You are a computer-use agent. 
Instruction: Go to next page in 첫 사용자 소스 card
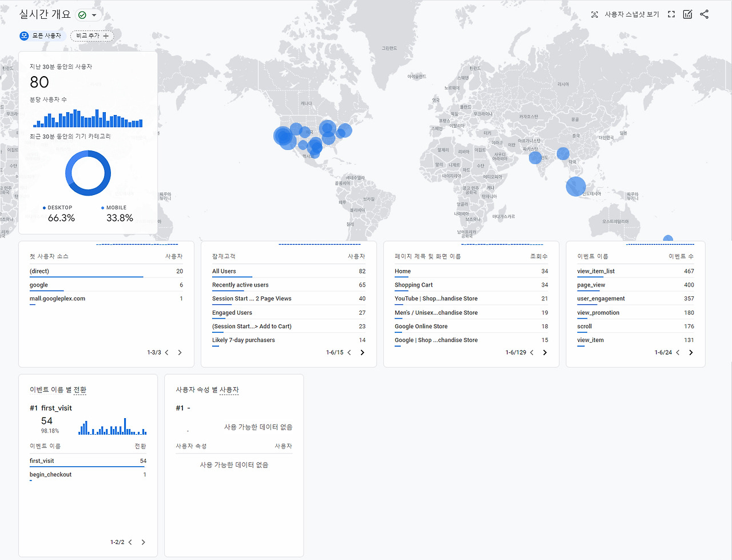[180, 352]
